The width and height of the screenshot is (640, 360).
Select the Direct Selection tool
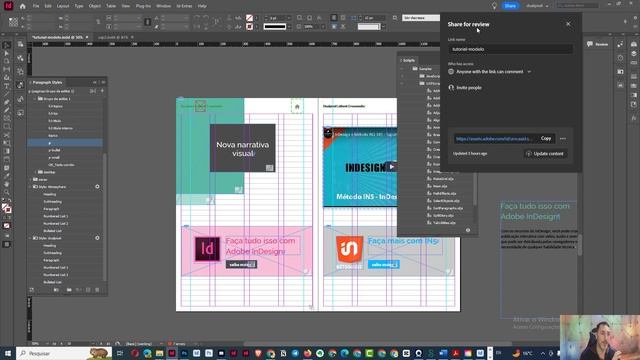[7, 53]
